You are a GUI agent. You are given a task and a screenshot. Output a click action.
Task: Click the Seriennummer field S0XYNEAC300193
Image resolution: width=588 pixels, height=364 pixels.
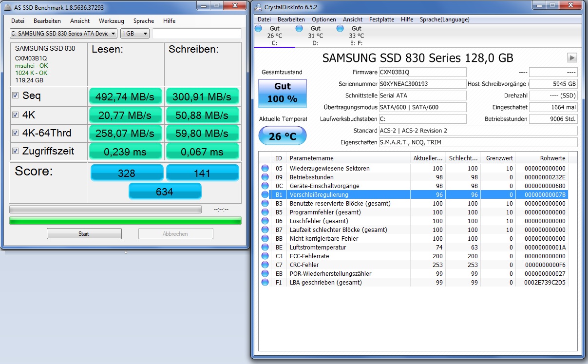click(x=422, y=84)
